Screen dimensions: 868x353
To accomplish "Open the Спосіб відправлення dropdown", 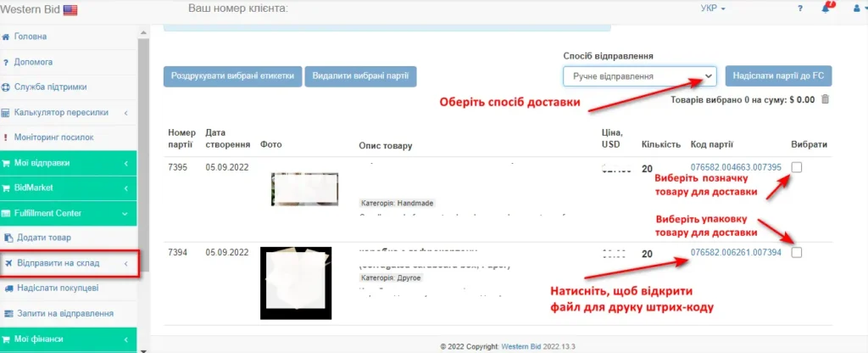I will 640,76.
